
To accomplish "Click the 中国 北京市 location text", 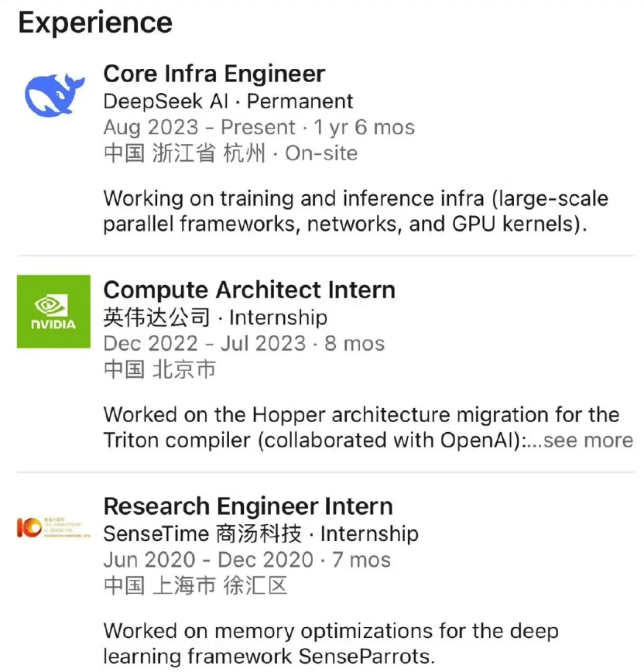I will [x=159, y=369].
